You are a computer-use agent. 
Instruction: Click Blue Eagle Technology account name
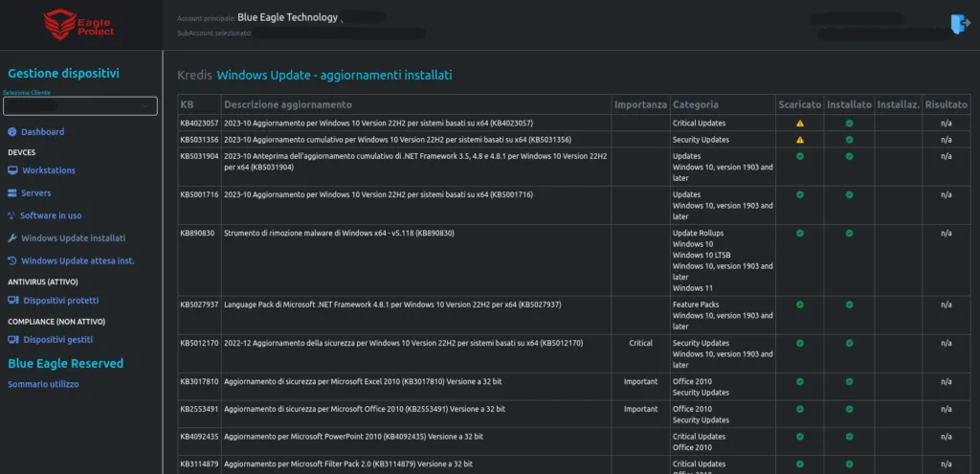pyautogui.click(x=287, y=17)
